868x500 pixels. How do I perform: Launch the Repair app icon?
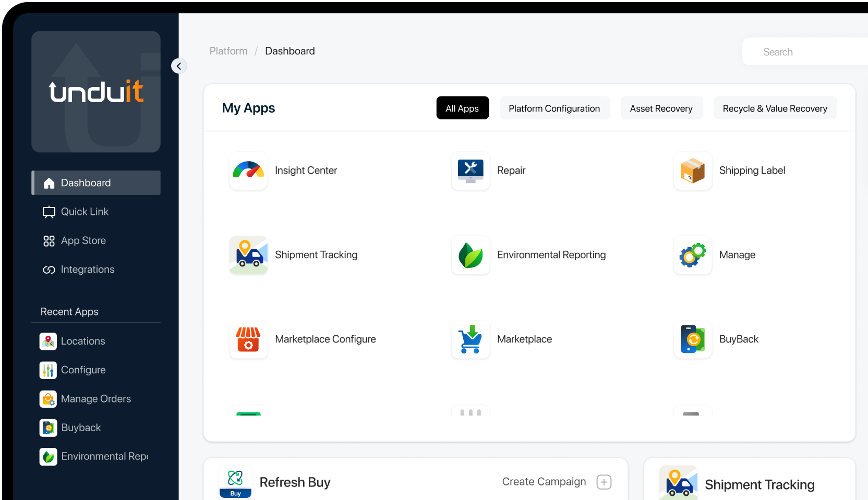(x=471, y=170)
